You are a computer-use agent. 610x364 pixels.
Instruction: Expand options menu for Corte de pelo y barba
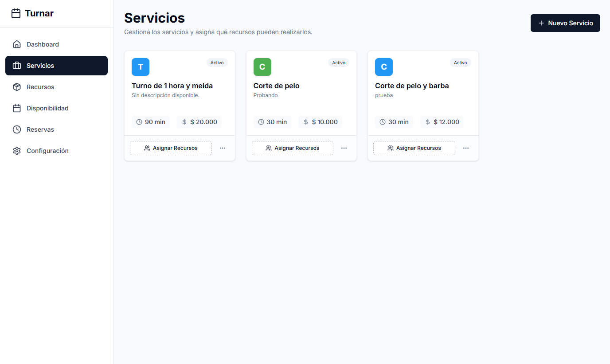click(465, 148)
